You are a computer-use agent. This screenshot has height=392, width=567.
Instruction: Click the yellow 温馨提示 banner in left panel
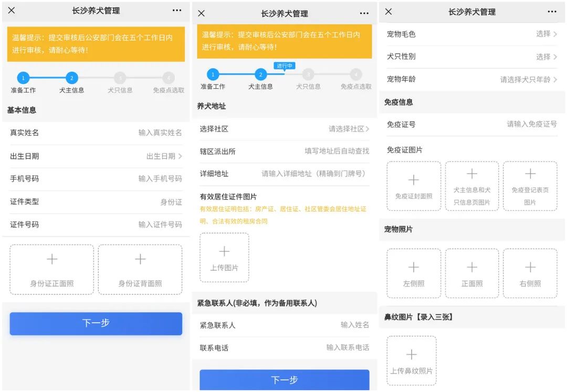pyautogui.click(x=96, y=44)
